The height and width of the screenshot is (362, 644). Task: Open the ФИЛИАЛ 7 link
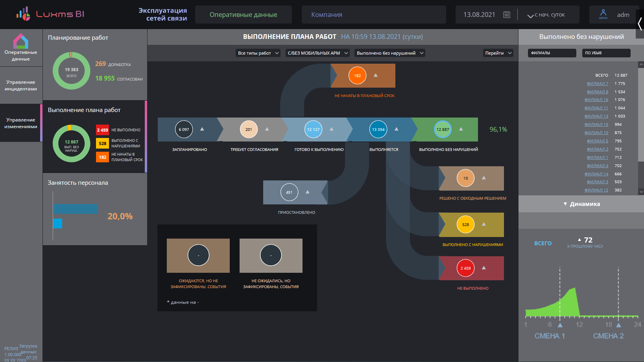[x=597, y=83]
